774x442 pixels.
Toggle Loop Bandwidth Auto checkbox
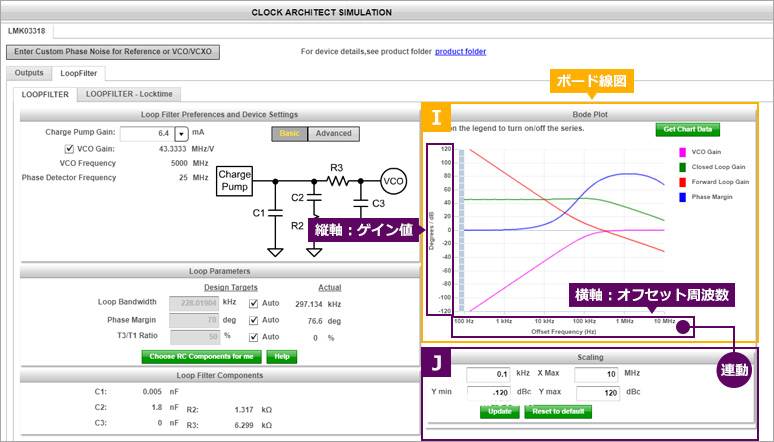[x=254, y=303]
